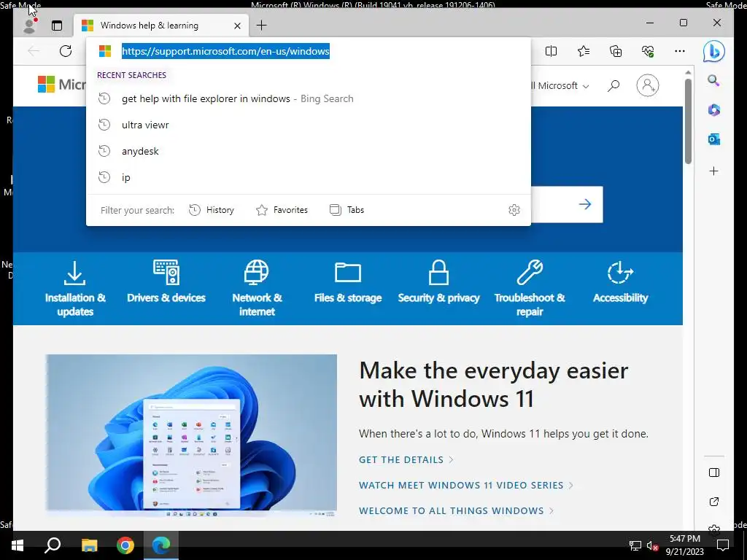This screenshot has width=747, height=560.
Task: Open taskbar Search magnifier
Action: 53,545
